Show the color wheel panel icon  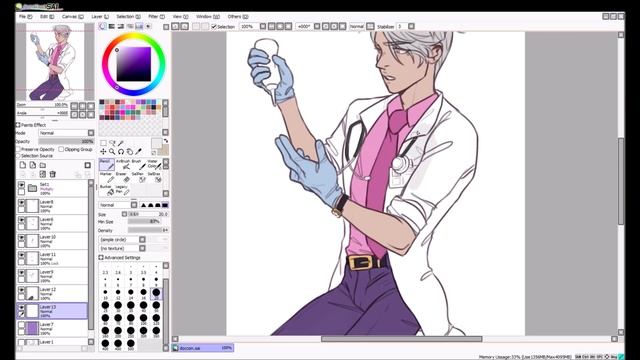coord(102,26)
